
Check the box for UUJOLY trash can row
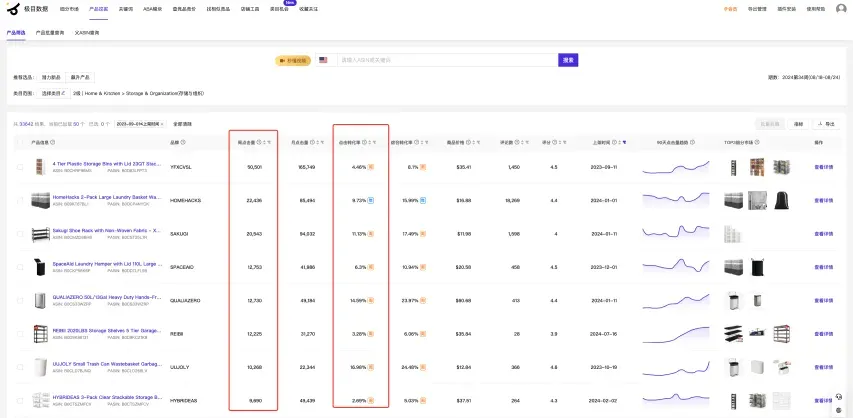pyautogui.click(x=20, y=367)
